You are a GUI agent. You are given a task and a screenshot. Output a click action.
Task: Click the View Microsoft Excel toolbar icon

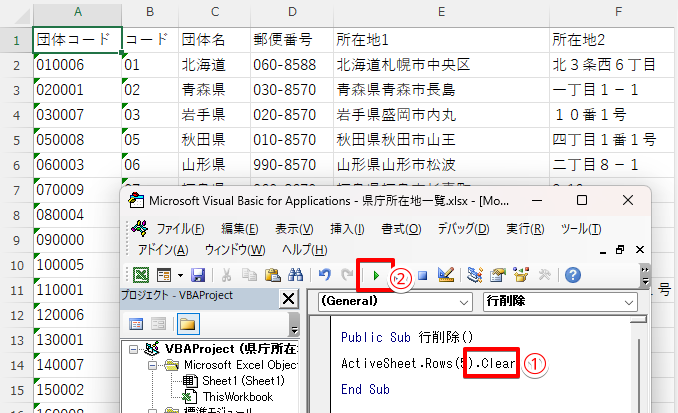pos(141,275)
